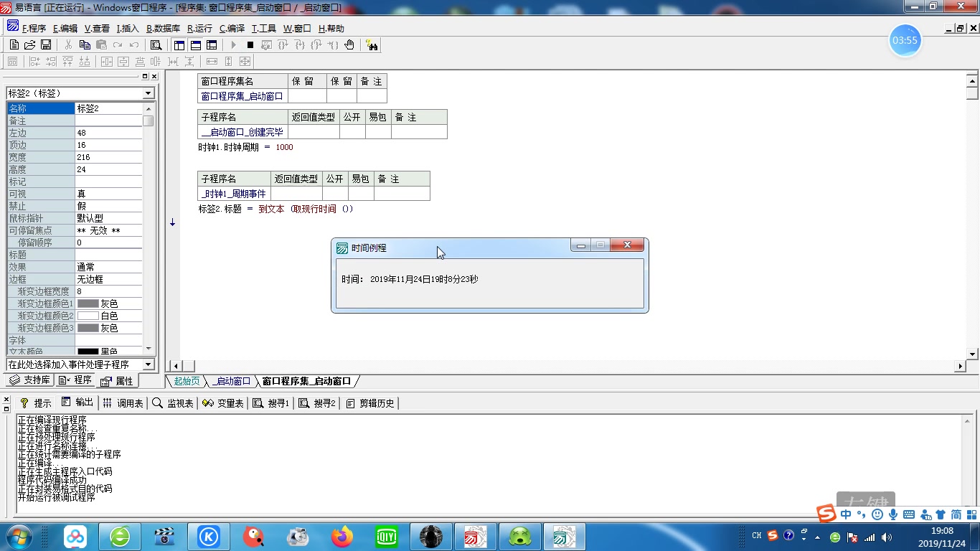This screenshot has width=980, height=551.
Task: Click the 渐变边框颜色1 gray swatch
Action: coord(88,303)
